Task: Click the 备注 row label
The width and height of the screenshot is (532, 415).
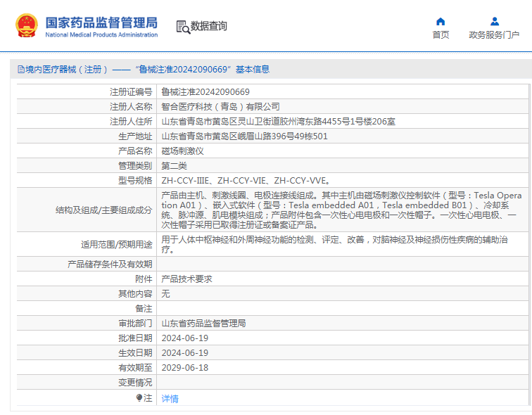Action: (x=144, y=309)
